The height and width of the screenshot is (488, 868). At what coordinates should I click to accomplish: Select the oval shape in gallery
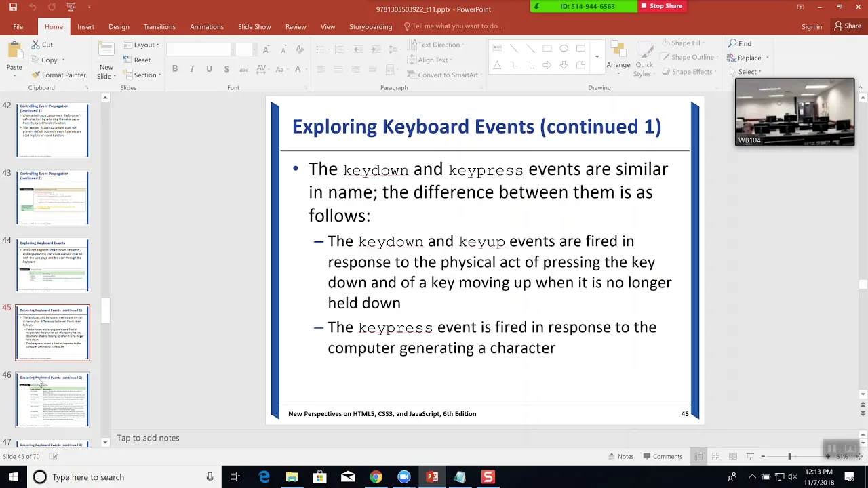(564, 49)
